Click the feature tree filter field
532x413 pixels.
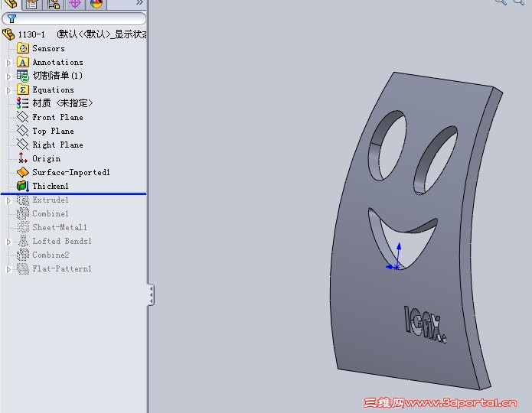[74, 18]
